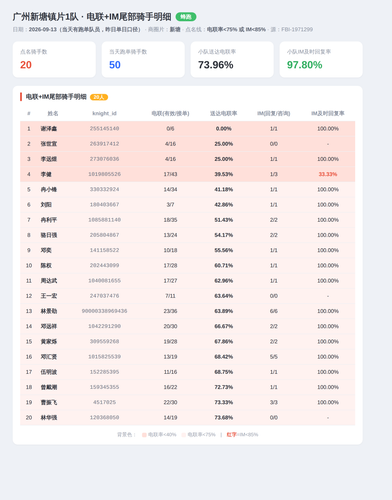
Task: Click the 姓名 column header
Action: click(53, 113)
